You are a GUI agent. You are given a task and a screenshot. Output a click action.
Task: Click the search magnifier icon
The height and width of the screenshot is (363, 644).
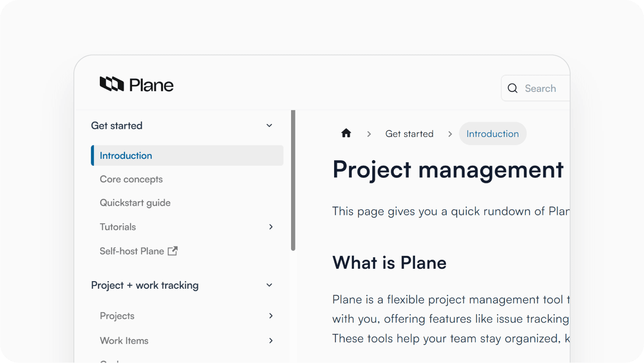coord(513,88)
